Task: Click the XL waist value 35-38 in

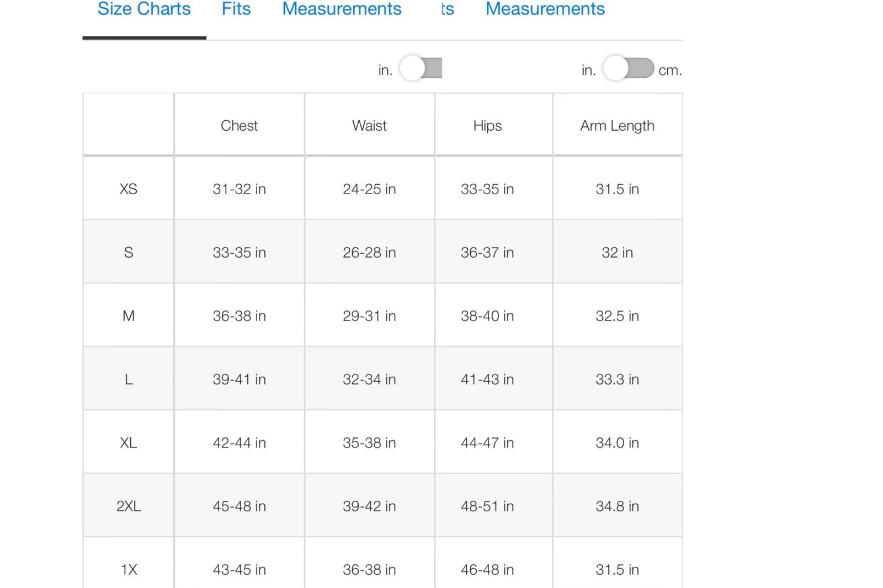Action: [x=369, y=442]
